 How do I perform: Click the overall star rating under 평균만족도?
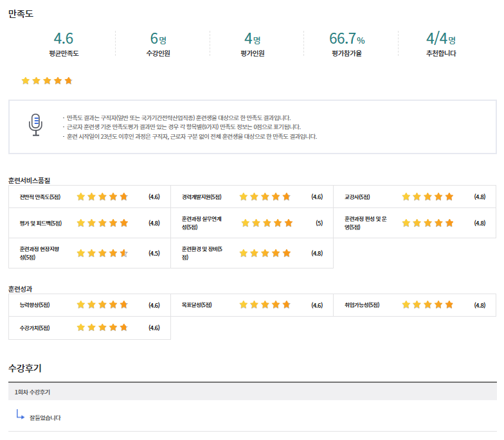tap(47, 81)
